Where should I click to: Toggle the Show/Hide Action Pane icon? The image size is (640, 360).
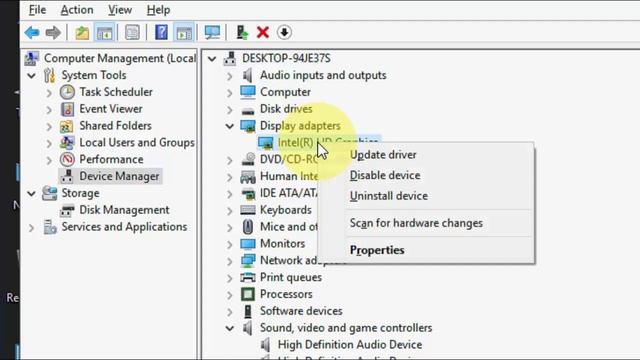pos(184,32)
